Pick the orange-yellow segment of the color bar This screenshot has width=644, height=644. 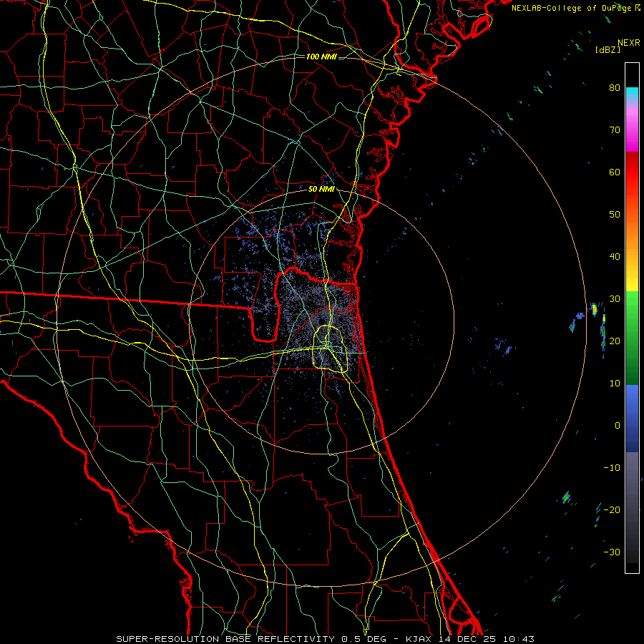click(632, 250)
